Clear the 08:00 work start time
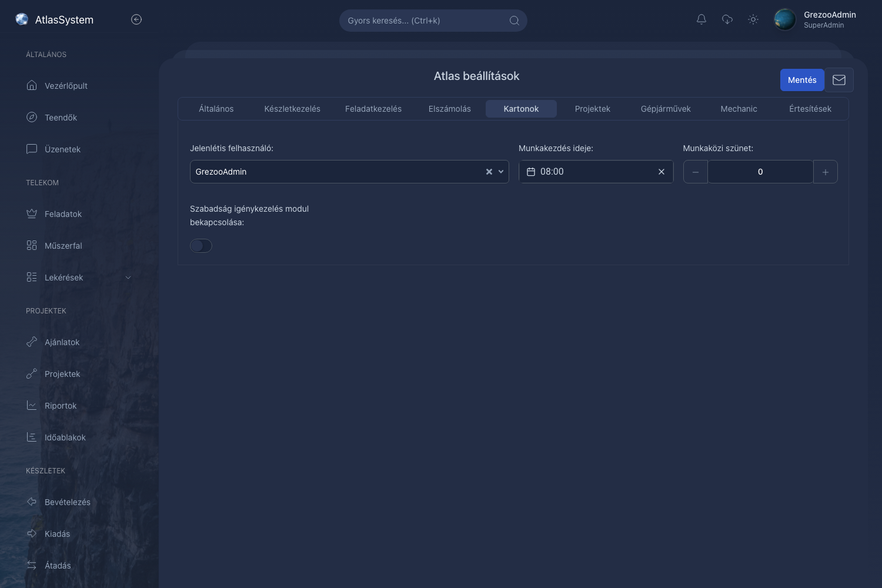Screen dimensions: 882x588 (661, 172)
